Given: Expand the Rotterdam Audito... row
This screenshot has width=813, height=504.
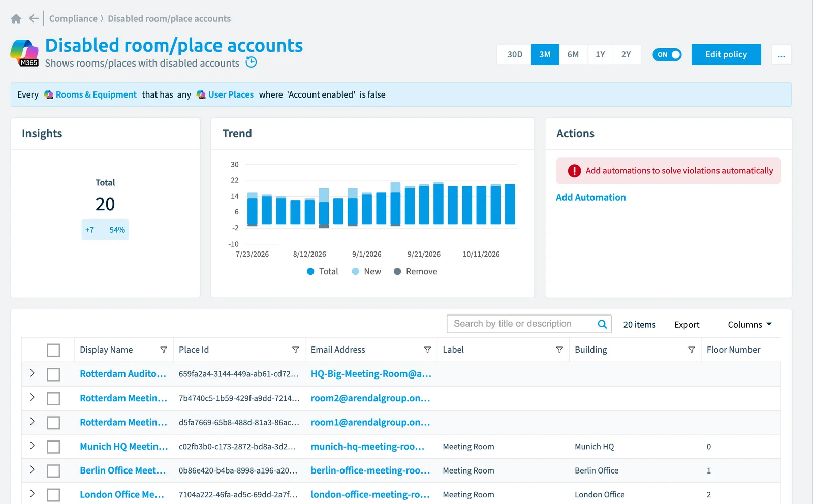Looking at the screenshot, I should [x=32, y=373].
